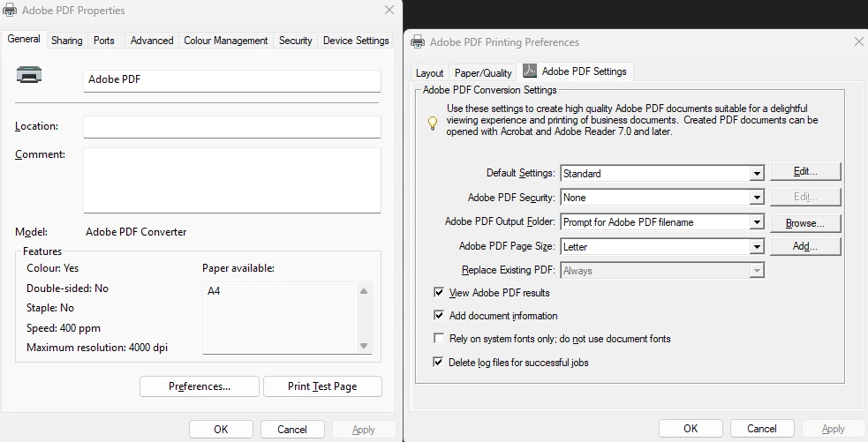Screen dimensions: 868x442
Task: Click the 'Adobe PDF Converter' model text
Action: 136,232
